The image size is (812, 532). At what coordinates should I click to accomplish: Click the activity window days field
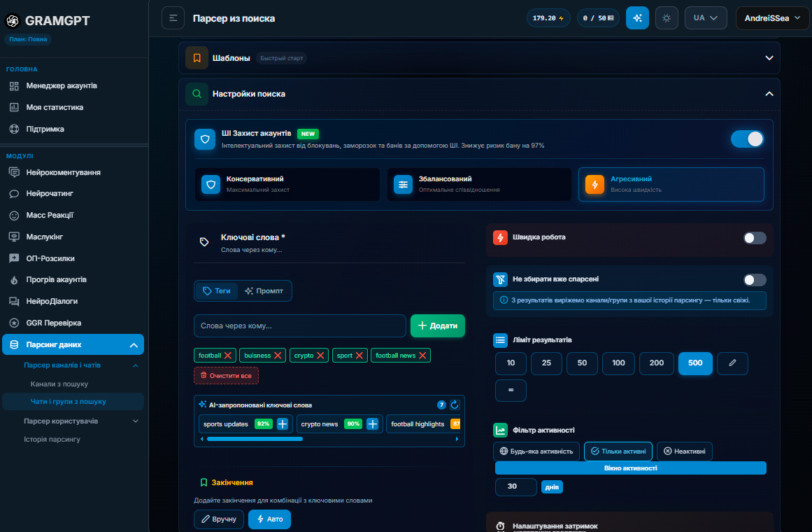(x=515, y=486)
